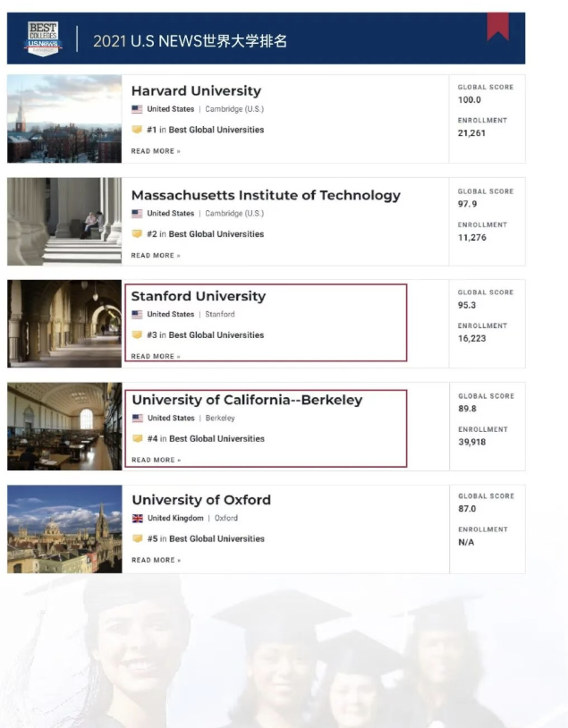Click the gold badge icon beside #1 ranking
The height and width of the screenshot is (728, 568).
[137, 130]
